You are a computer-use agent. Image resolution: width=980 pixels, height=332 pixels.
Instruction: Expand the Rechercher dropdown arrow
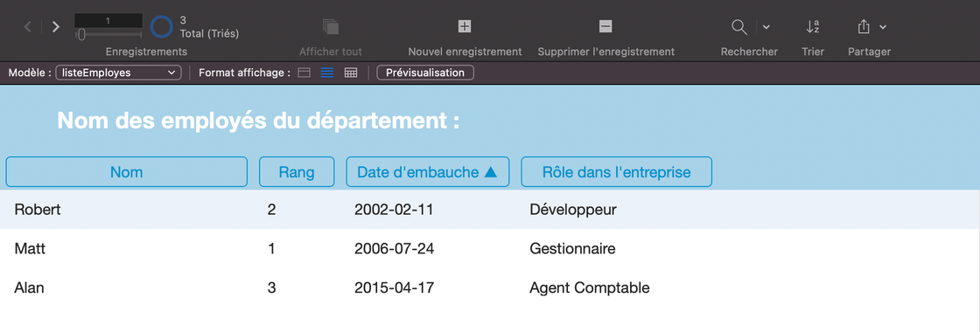(766, 27)
